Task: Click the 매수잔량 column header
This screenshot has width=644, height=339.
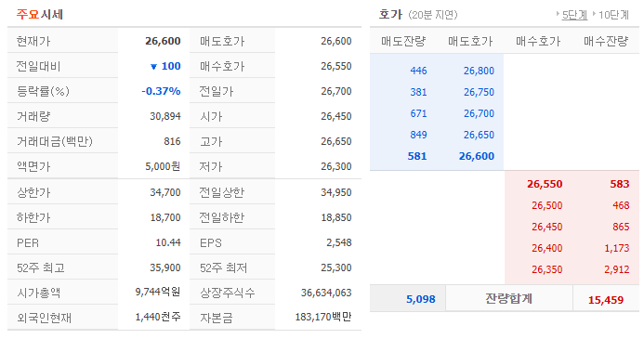Action: [x=606, y=41]
